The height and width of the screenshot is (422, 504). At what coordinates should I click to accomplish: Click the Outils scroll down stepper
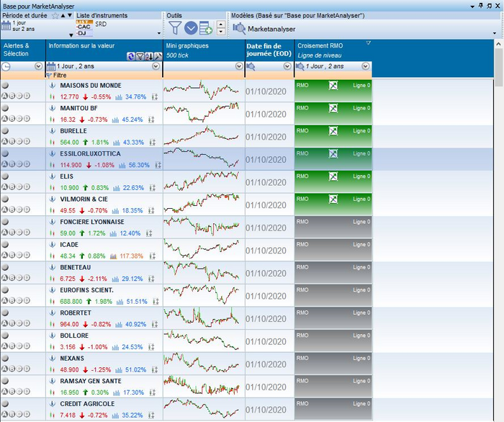click(221, 32)
